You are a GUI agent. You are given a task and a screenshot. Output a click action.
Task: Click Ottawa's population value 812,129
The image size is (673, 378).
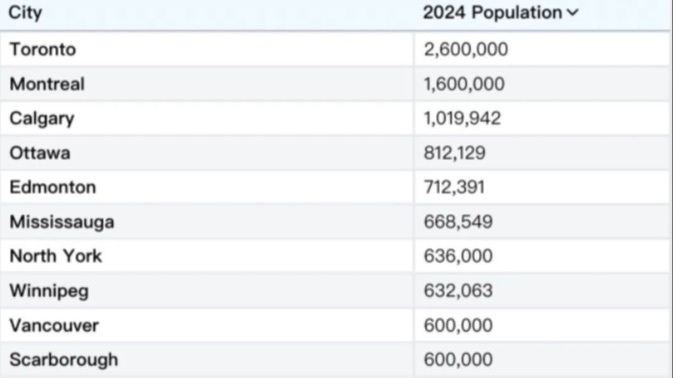[455, 153]
